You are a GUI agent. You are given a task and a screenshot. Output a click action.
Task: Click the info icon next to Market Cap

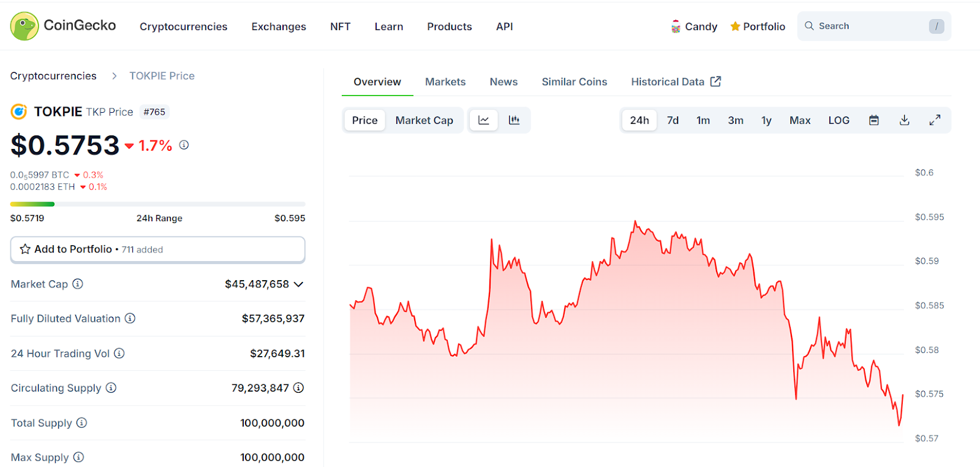point(78,284)
